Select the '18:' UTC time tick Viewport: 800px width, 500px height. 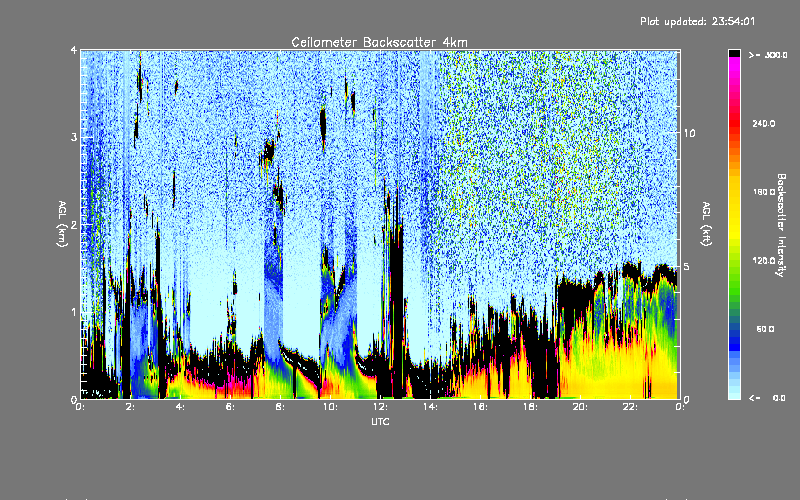tap(530, 407)
